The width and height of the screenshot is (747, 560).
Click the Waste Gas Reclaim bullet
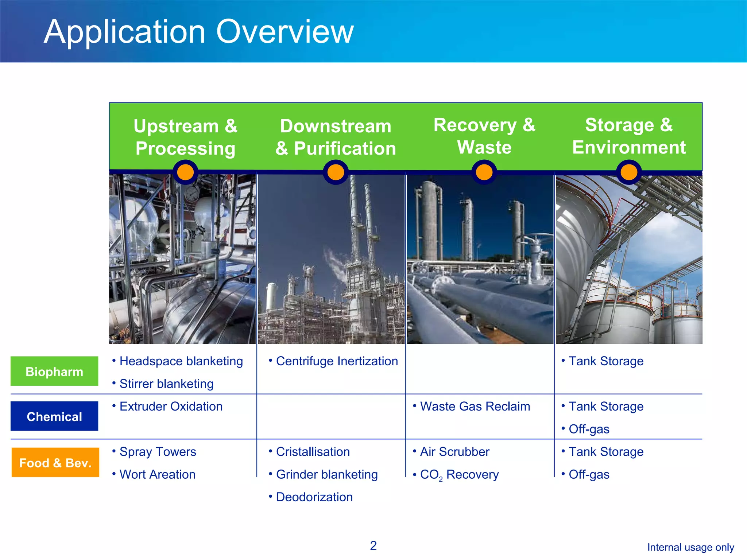(475, 406)
